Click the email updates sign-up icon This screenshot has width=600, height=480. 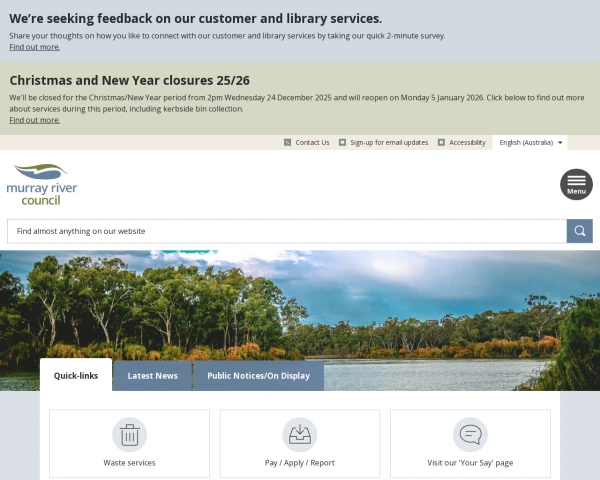342,142
